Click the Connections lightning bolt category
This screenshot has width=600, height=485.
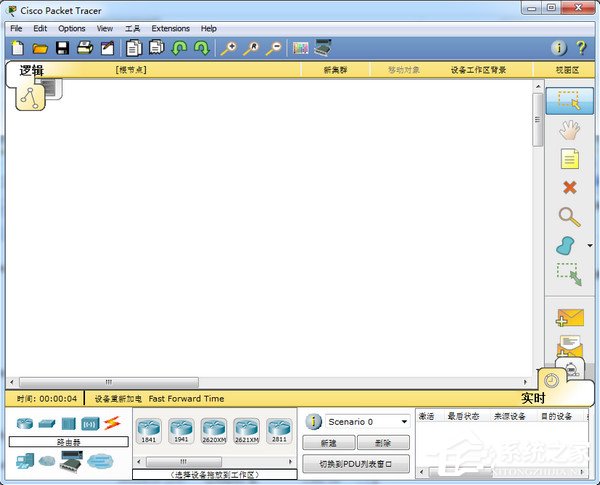click(112, 423)
